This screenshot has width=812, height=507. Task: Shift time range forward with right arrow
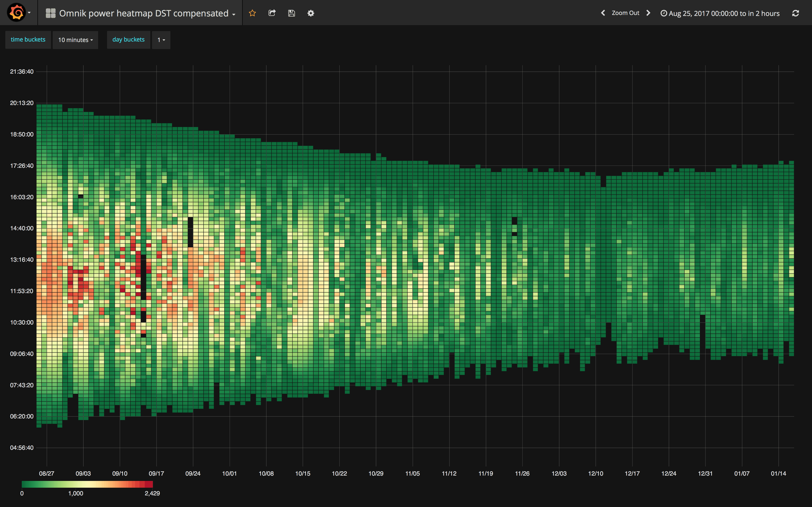coord(648,13)
